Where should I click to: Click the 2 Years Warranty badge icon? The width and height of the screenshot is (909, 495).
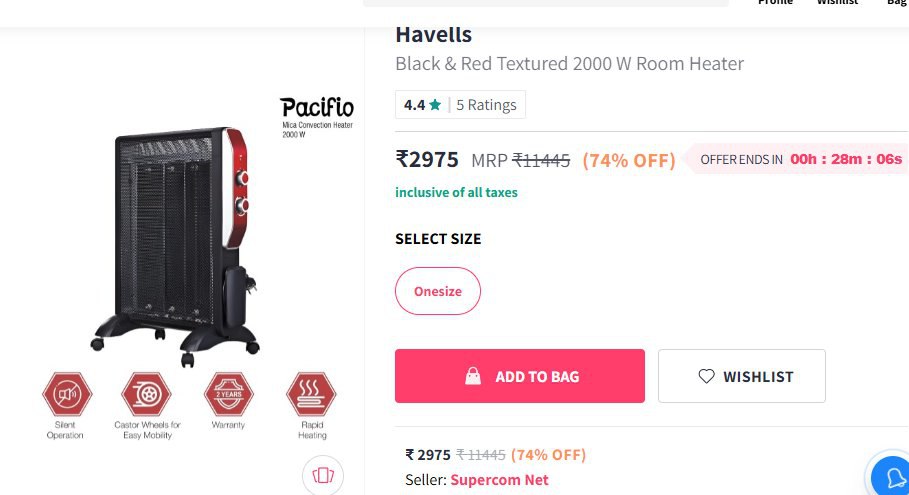(228, 394)
